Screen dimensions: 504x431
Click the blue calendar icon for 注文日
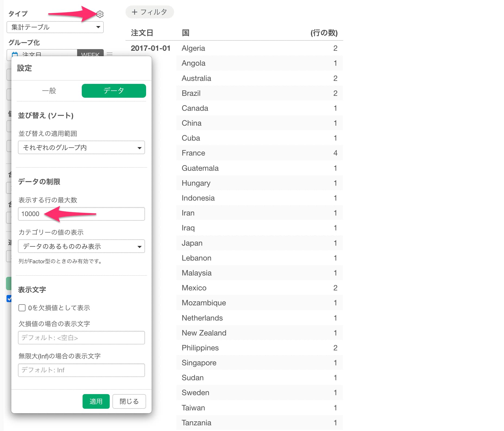[x=15, y=54]
